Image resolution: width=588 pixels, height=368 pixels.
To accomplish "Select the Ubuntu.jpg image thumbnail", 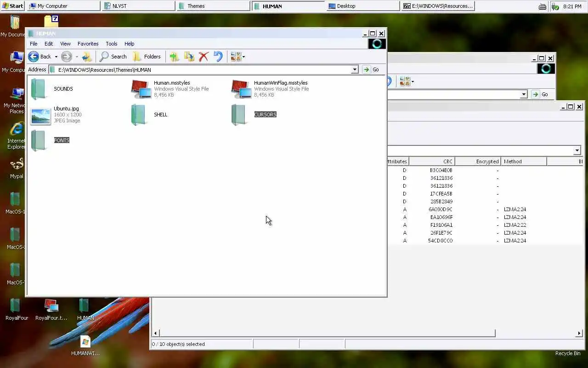I will pyautogui.click(x=40, y=116).
